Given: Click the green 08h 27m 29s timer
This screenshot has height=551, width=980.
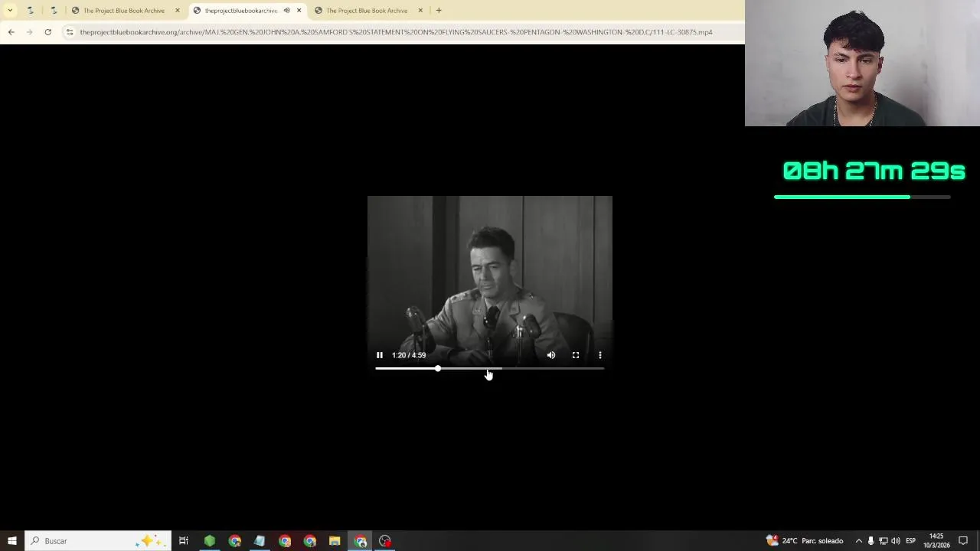Looking at the screenshot, I should [874, 171].
